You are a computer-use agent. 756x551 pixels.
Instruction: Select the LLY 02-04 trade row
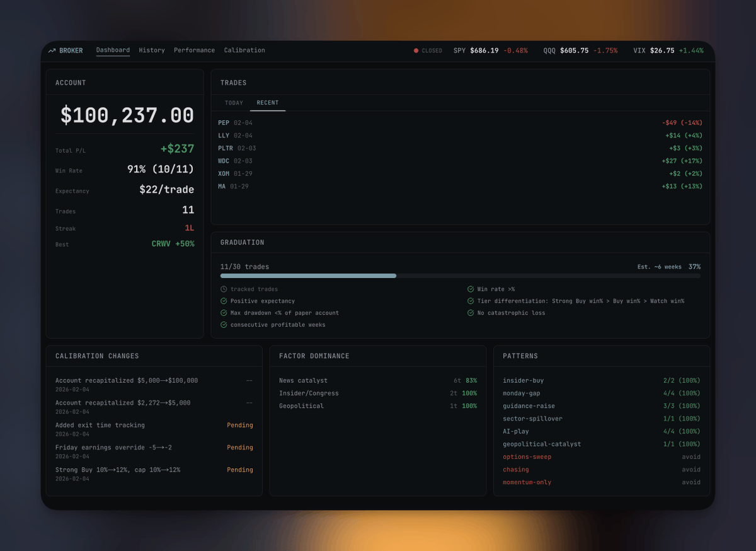[x=460, y=136]
